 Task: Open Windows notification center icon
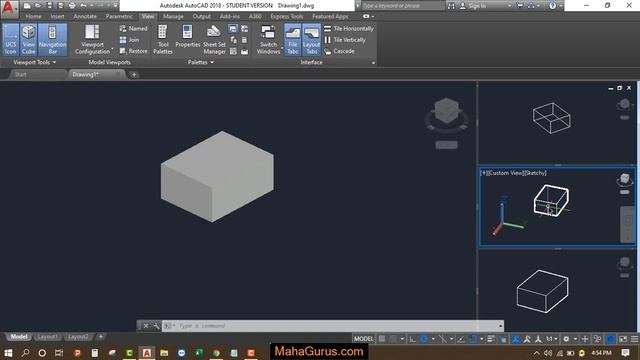click(625, 353)
